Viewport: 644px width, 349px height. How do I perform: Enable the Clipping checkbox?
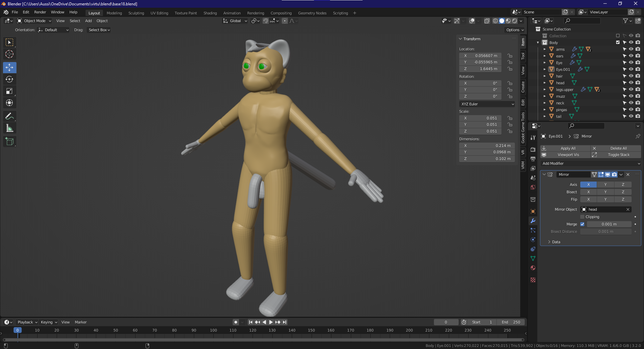582,217
